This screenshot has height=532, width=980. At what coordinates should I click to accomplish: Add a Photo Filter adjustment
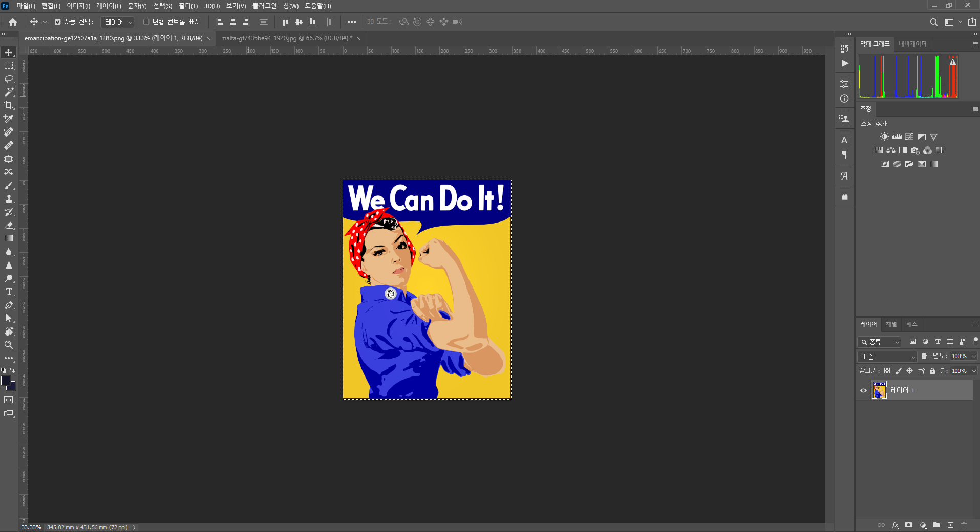point(915,150)
